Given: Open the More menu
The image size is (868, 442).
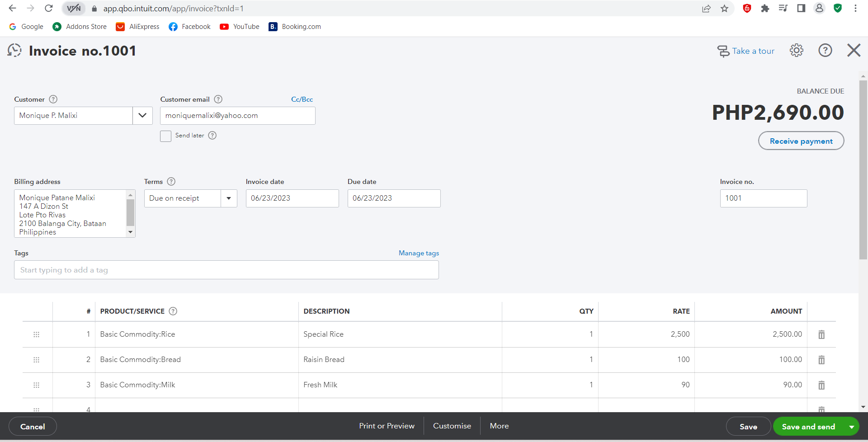Looking at the screenshot, I should 499,426.
